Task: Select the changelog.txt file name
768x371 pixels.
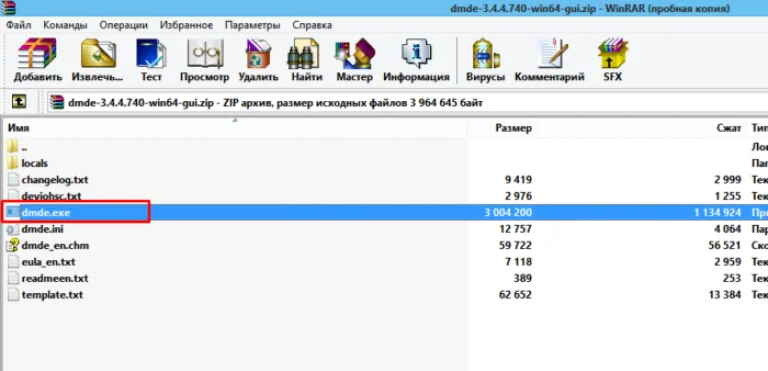Action: tap(55, 180)
